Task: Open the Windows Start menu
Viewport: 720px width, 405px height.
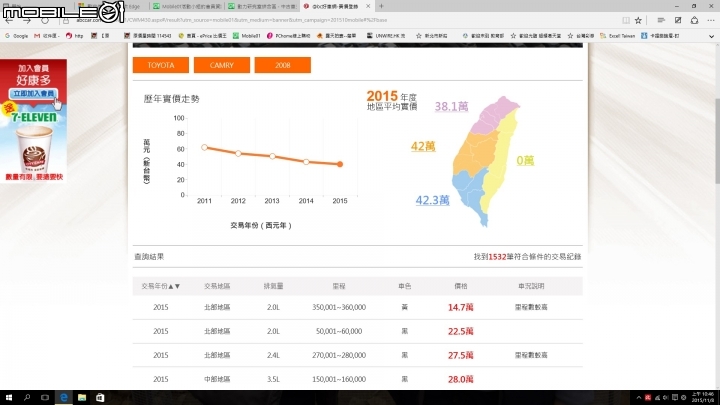Action: 9,398
